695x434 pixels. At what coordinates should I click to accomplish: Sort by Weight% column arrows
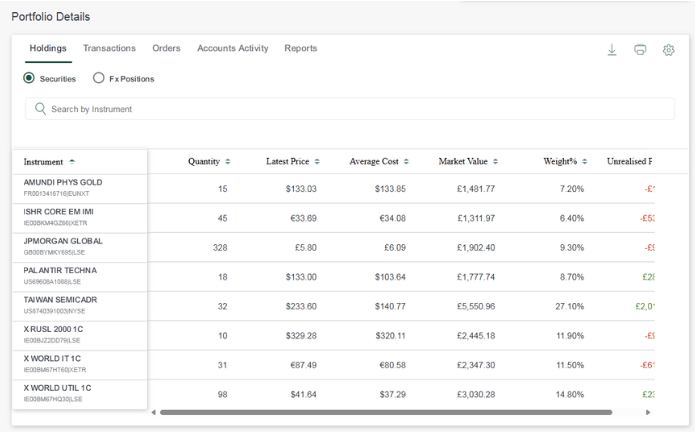[x=585, y=162]
